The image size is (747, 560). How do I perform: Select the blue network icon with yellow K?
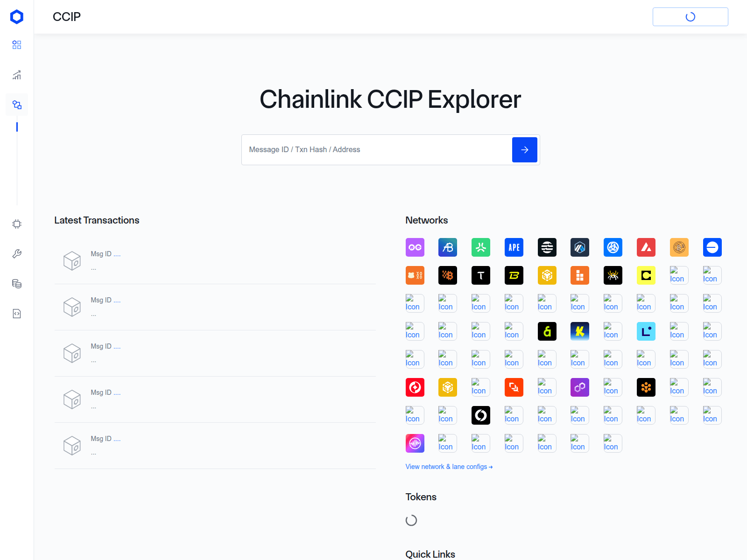click(580, 331)
